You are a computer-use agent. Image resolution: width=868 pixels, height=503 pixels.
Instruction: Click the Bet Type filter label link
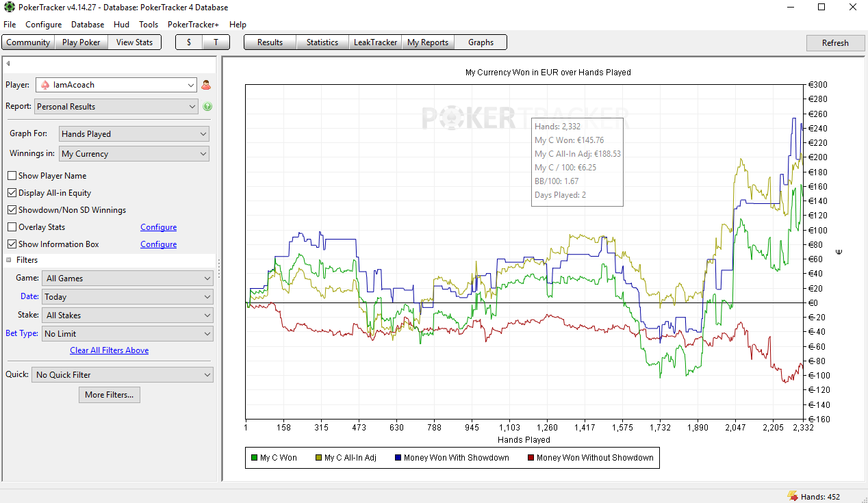(x=22, y=334)
